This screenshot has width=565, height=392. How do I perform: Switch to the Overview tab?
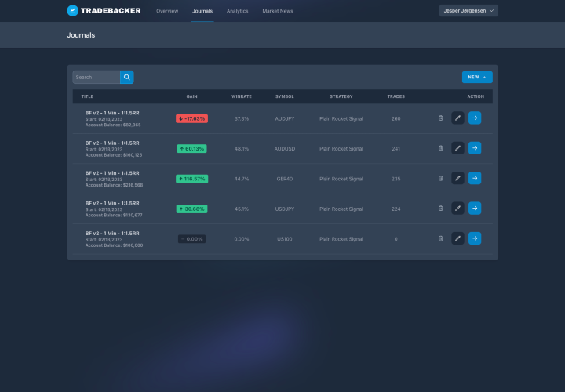click(167, 11)
